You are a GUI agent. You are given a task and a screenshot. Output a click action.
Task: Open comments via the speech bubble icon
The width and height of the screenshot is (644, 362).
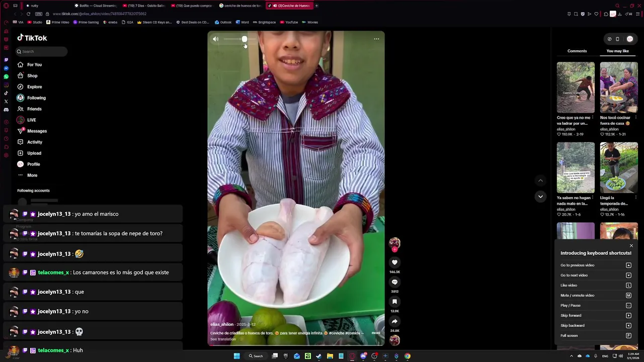coord(394,282)
